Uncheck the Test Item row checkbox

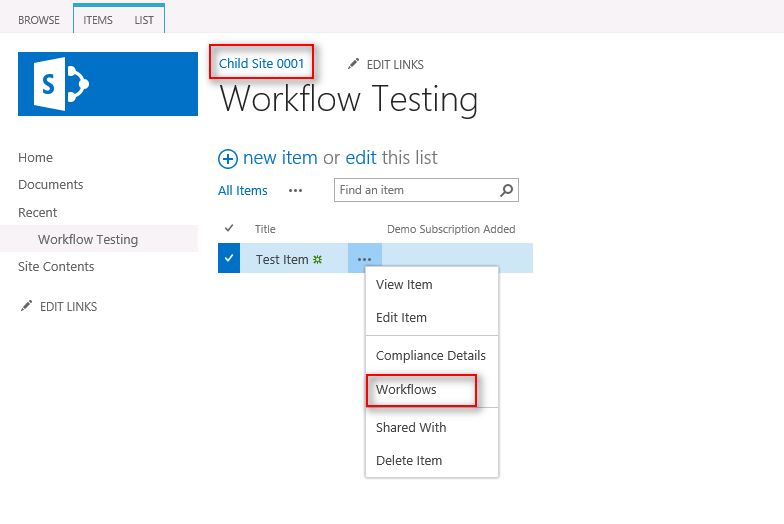click(x=229, y=258)
